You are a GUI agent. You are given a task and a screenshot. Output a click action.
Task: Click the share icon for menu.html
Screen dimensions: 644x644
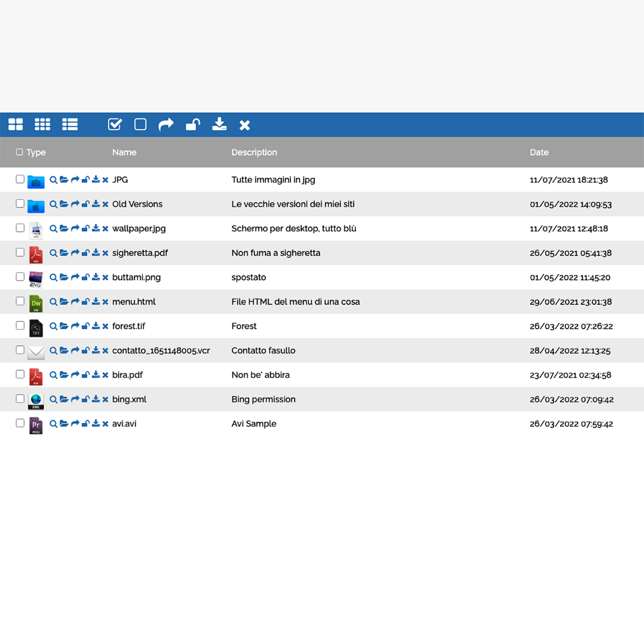pyautogui.click(x=75, y=302)
